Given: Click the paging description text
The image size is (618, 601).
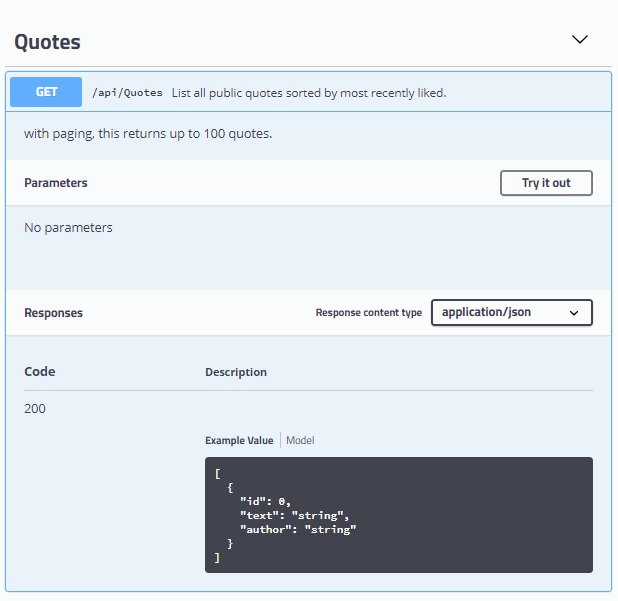Looking at the screenshot, I should click(148, 134).
